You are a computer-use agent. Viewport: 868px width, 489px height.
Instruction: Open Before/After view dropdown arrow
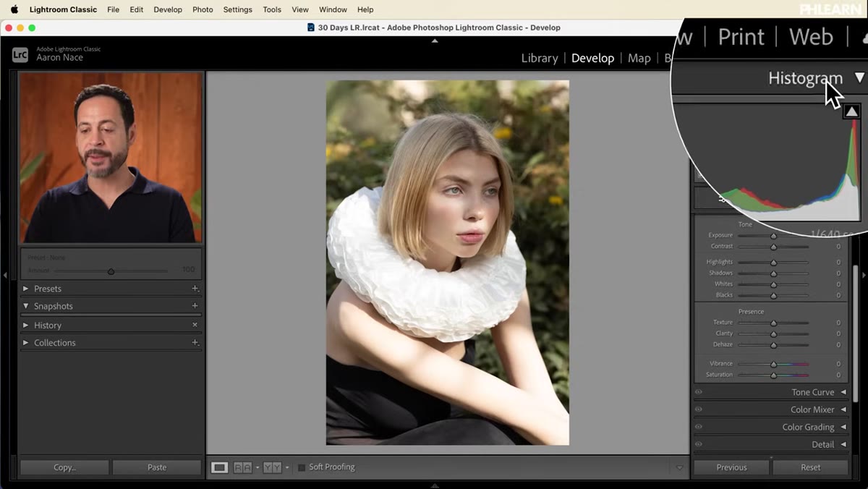point(287,468)
